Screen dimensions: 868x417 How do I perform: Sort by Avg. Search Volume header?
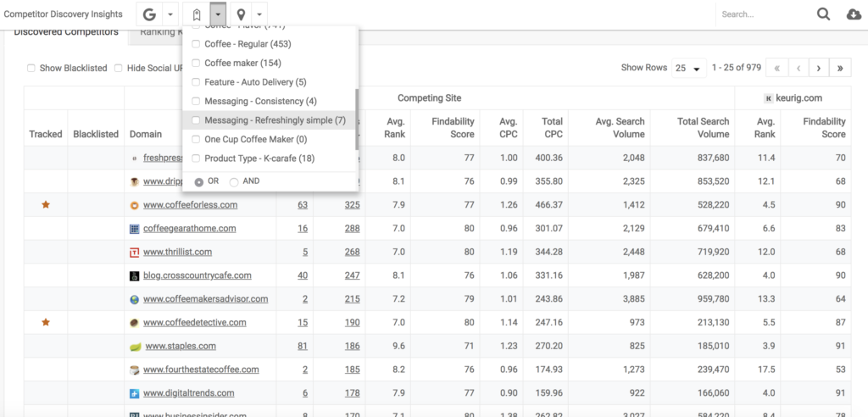pyautogui.click(x=620, y=127)
